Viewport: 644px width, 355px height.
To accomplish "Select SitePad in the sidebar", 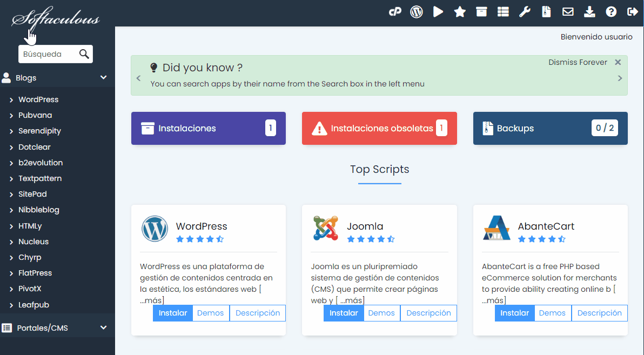I will tap(32, 194).
